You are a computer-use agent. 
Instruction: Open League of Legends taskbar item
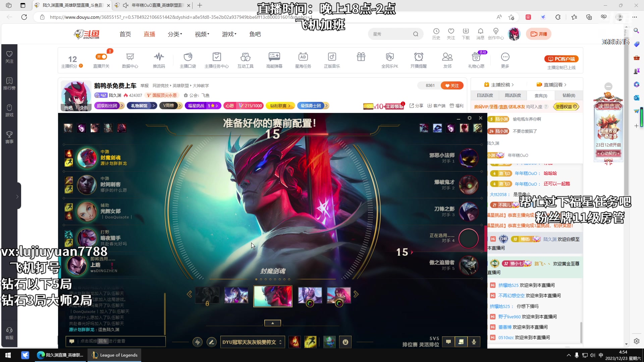click(x=115, y=355)
